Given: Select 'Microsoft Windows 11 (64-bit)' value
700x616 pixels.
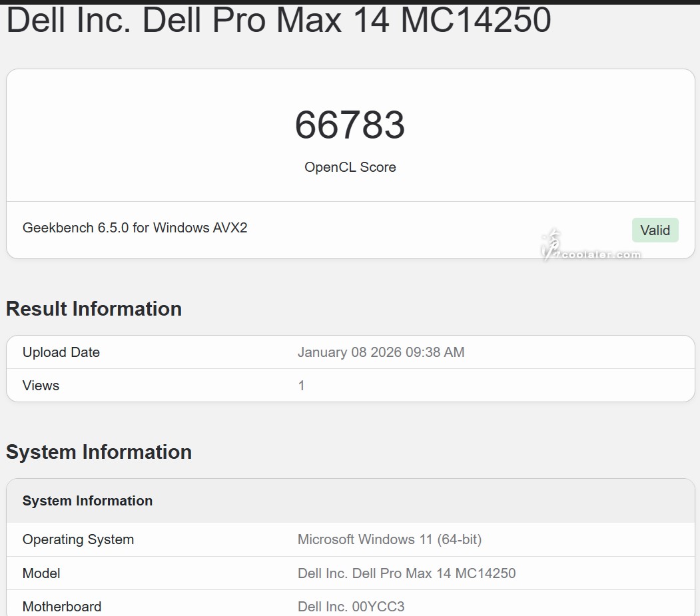Looking at the screenshot, I should [x=390, y=539].
